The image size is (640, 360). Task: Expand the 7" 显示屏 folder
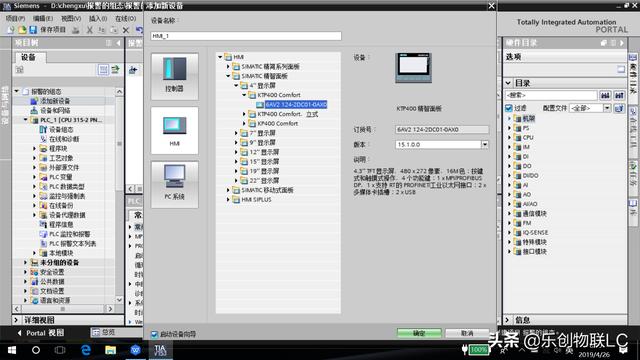236,133
